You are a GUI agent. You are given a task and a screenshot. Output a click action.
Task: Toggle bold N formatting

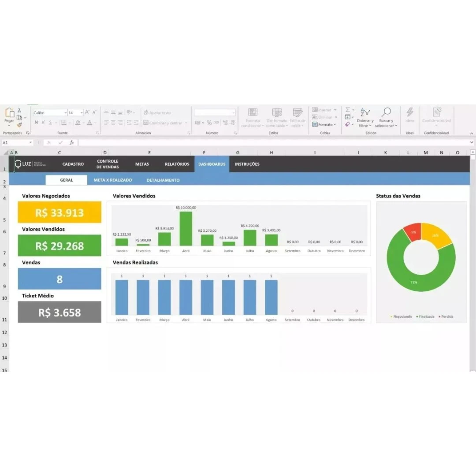[x=36, y=123]
